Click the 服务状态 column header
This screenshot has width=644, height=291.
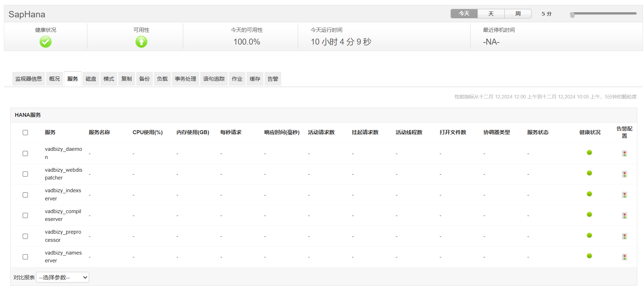[x=538, y=132]
